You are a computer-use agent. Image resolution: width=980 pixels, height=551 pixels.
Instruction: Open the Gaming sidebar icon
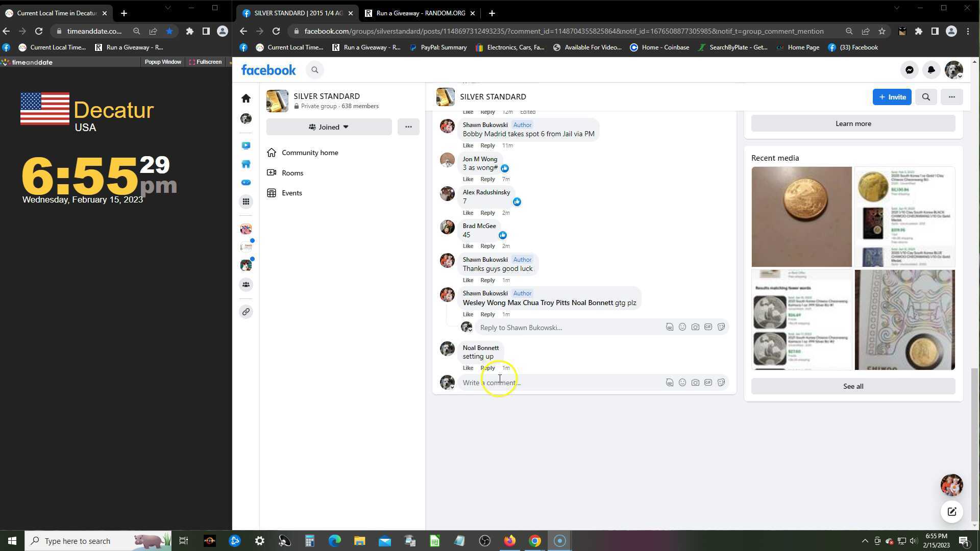(246, 183)
